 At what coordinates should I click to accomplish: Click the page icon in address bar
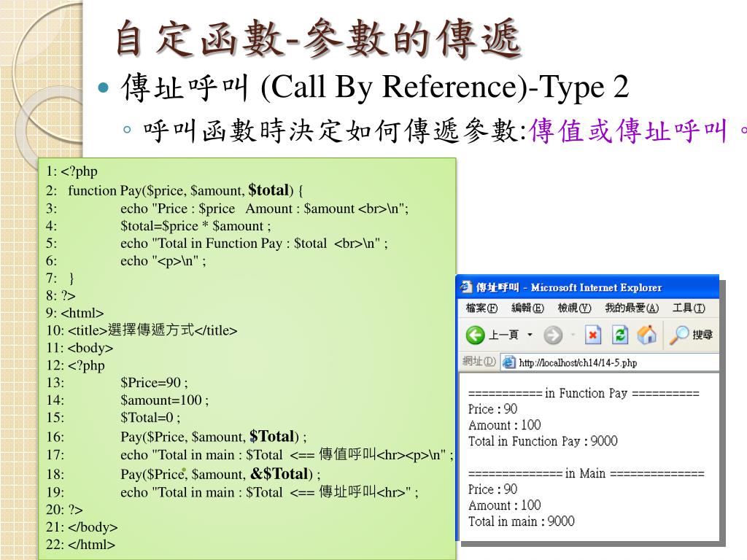coord(508,362)
